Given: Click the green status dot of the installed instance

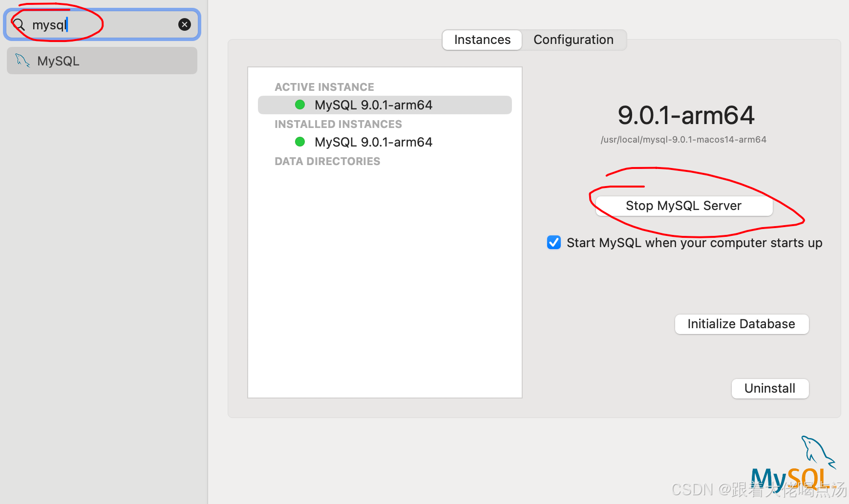Looking at the screenshot, I should (300, 142).
